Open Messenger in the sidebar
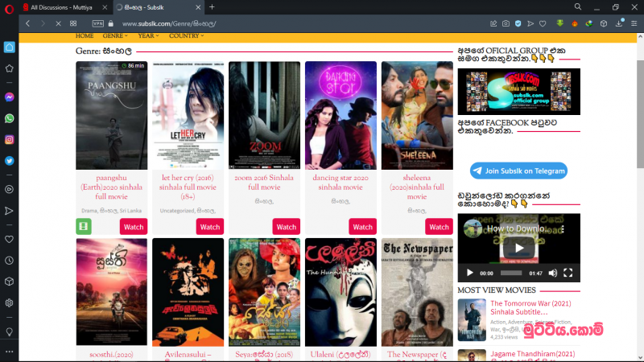 coord(9,97)
